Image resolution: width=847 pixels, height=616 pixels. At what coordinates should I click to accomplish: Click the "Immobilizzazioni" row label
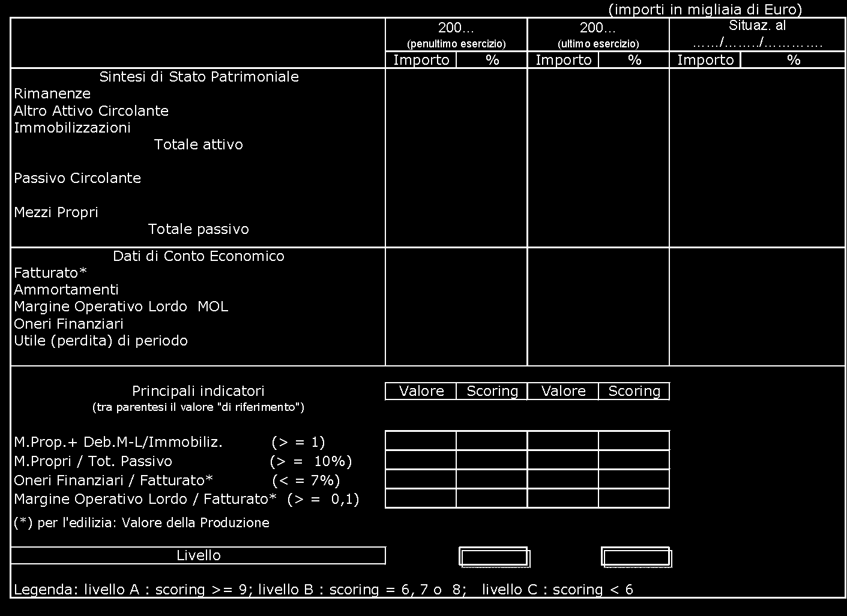(x=72, y=128)
